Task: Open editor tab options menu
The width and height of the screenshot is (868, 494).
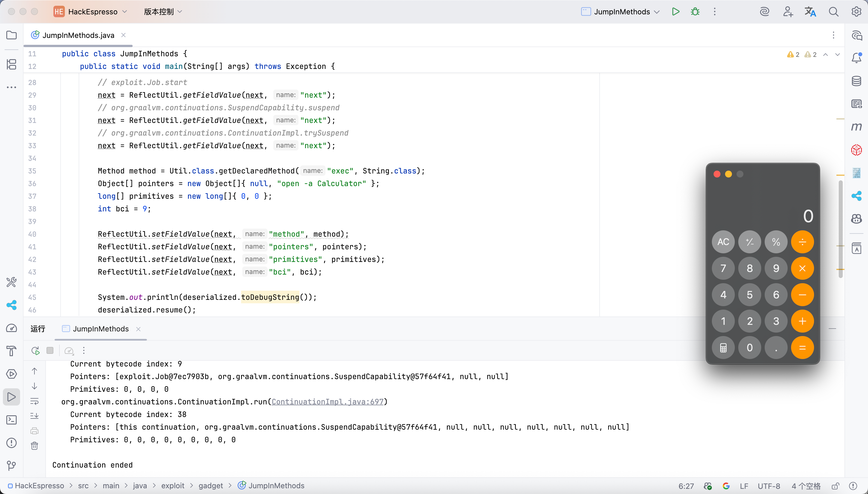Action: 834,35
